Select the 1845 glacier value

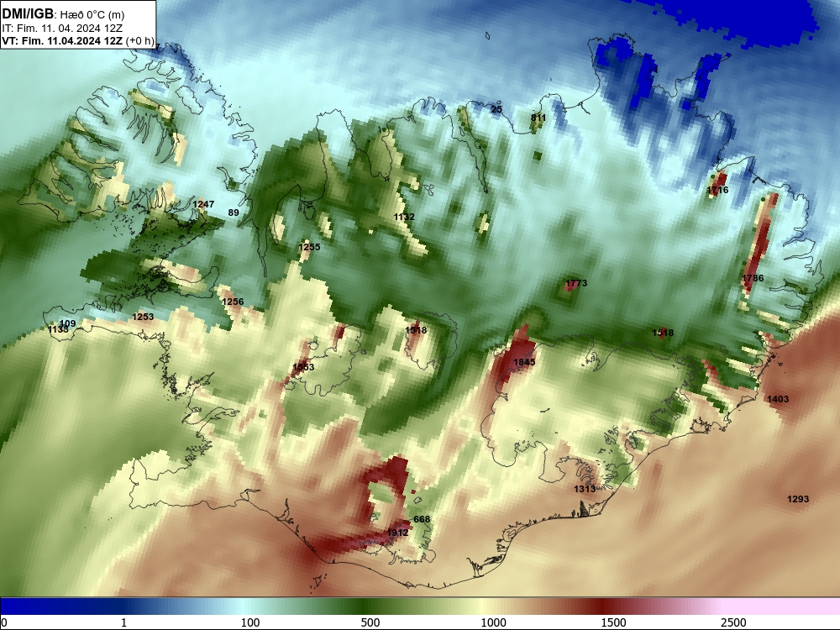click(524, 363)
